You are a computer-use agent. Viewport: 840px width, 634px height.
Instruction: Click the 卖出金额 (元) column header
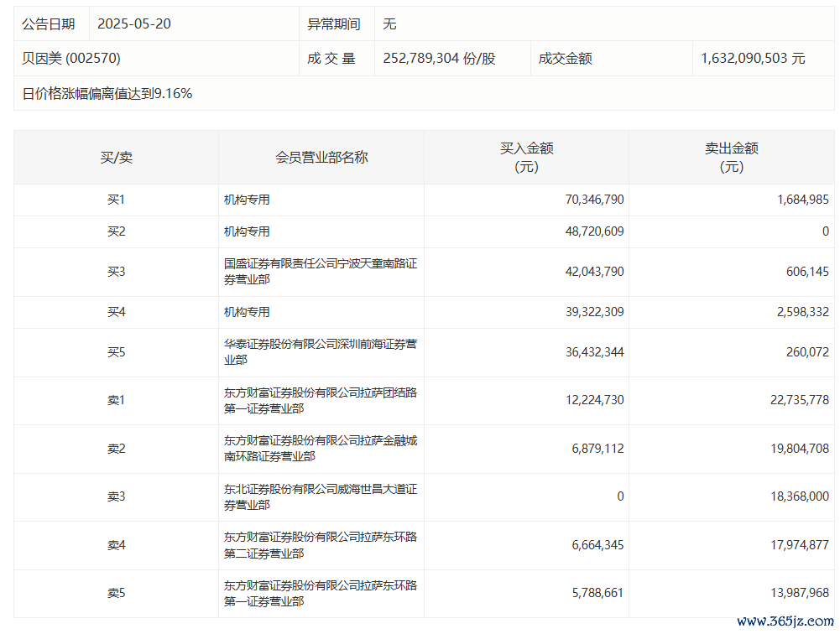coord(732,158)
